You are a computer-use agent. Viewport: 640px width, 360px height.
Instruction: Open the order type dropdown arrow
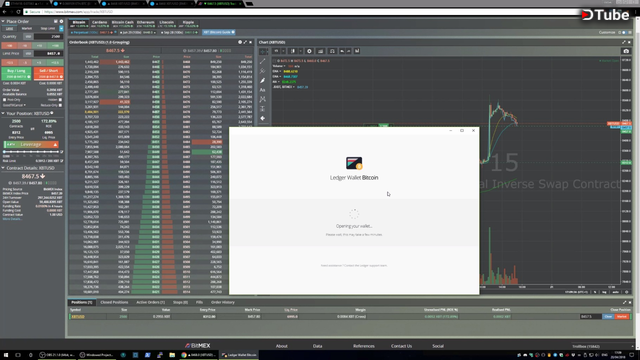click(61, 29)
